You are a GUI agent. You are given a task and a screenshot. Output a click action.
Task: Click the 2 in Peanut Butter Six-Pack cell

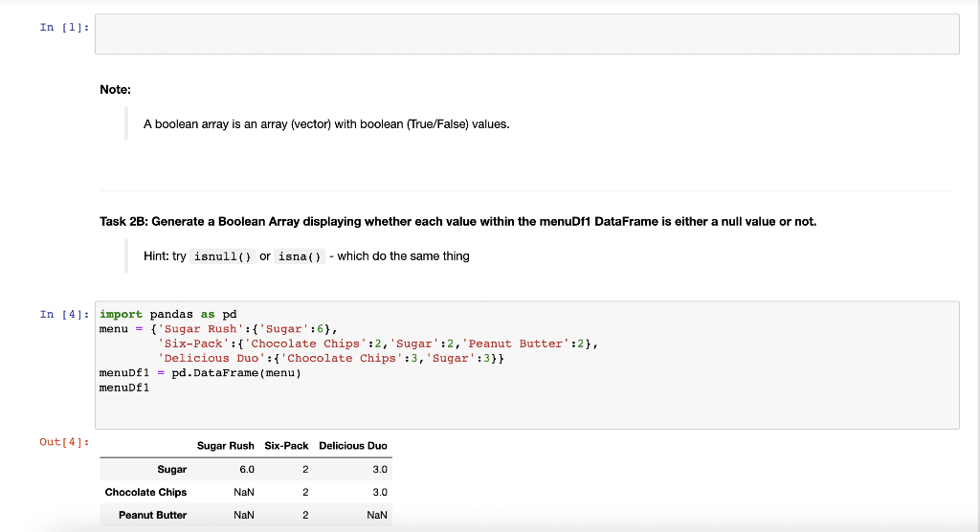(305, 515)
